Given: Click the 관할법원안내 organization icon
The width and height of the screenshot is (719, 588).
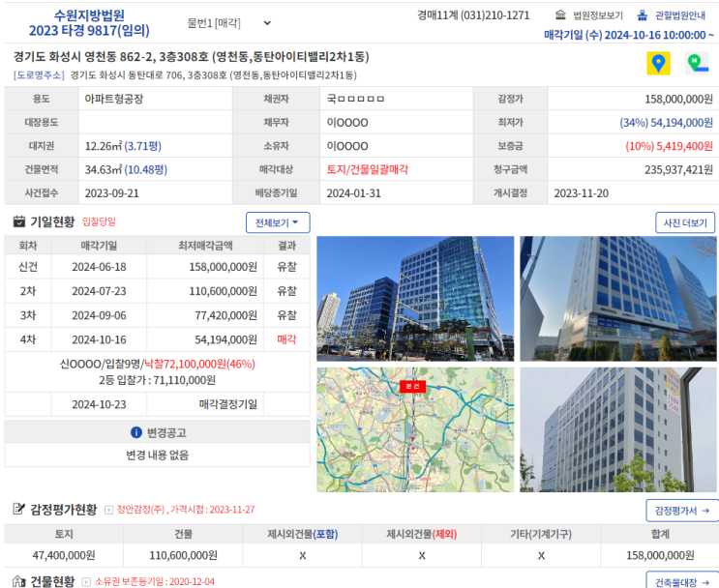Looking at the screenshot, I should tap(643, 15).
